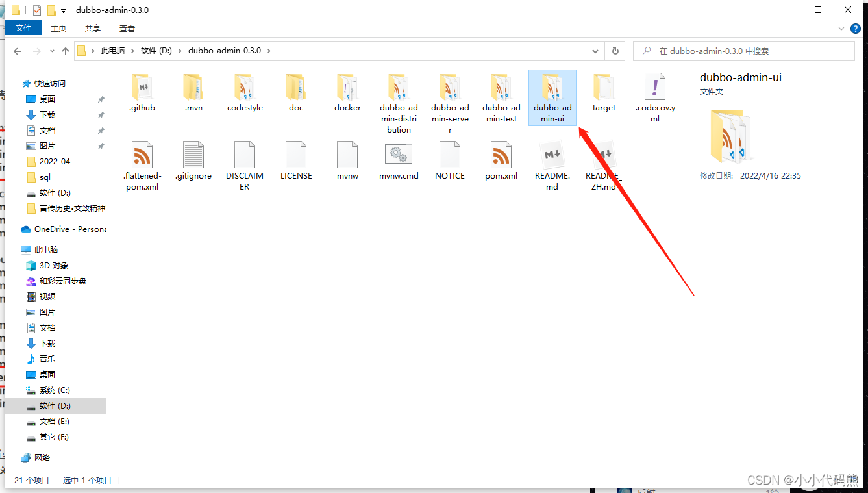The width and height of the screenshot is (868, 493).
Task: Open the docker folder
Action: [347, 94]
